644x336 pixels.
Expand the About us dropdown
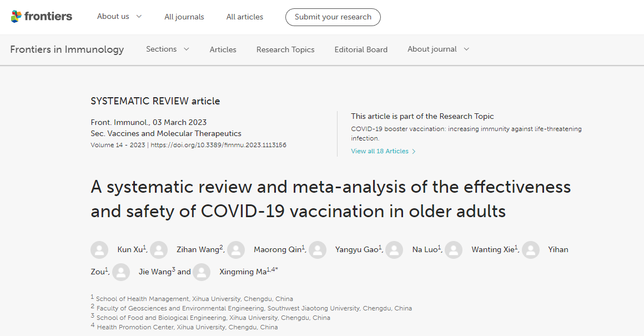pyautogui.click(x=119, y=17)
